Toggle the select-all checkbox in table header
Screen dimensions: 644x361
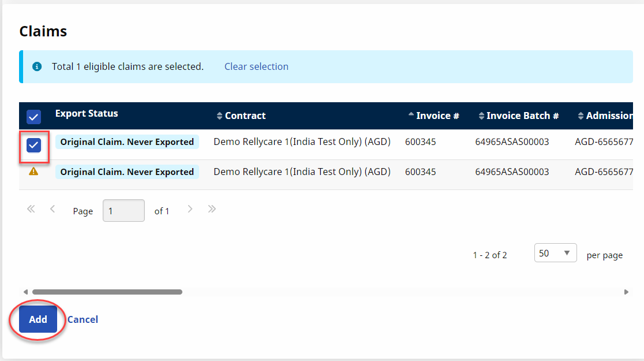pyautogui.click(x=34, y=117)
